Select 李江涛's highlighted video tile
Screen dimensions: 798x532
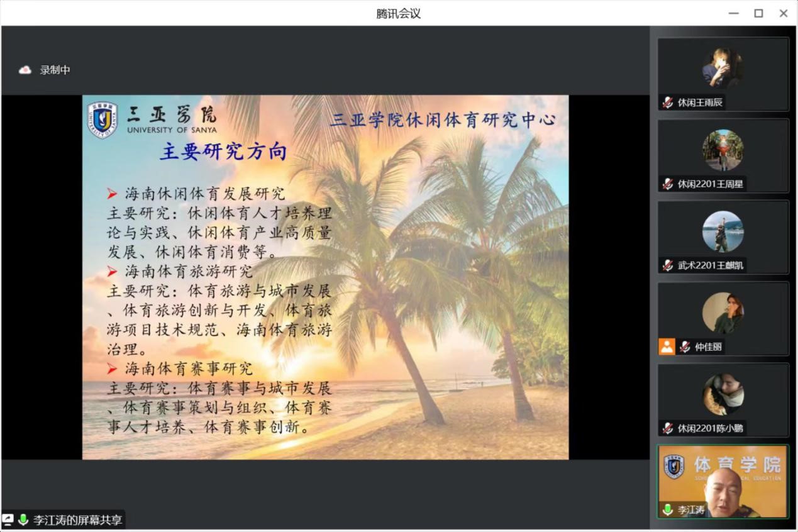coord(723,481)
